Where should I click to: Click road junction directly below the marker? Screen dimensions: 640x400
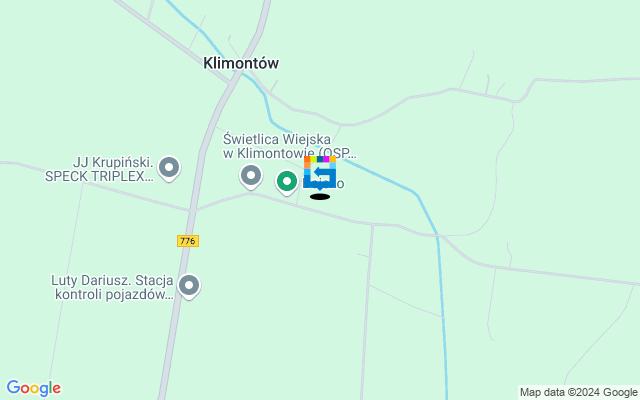[x=298, y=204]
